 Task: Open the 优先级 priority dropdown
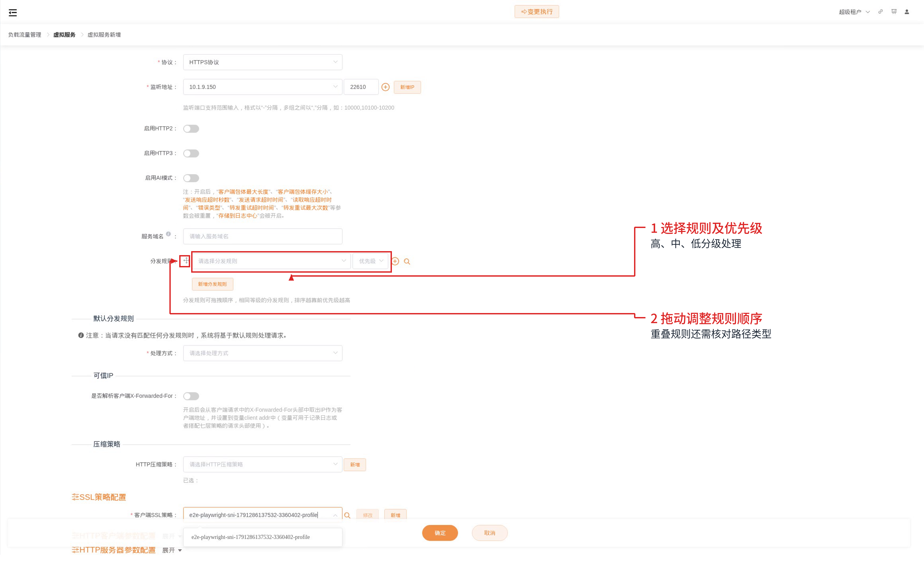pos(371,261)
